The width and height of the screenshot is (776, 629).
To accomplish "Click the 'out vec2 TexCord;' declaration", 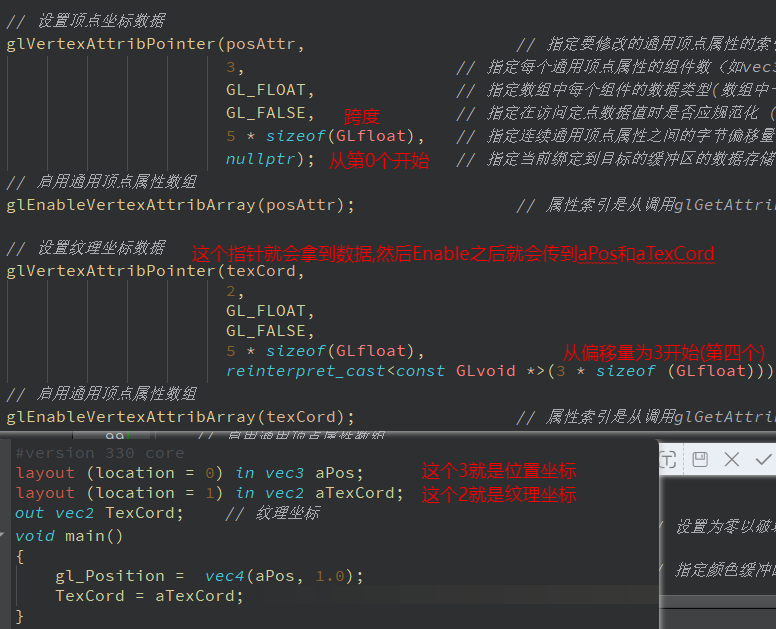I will tap(99, 513).
